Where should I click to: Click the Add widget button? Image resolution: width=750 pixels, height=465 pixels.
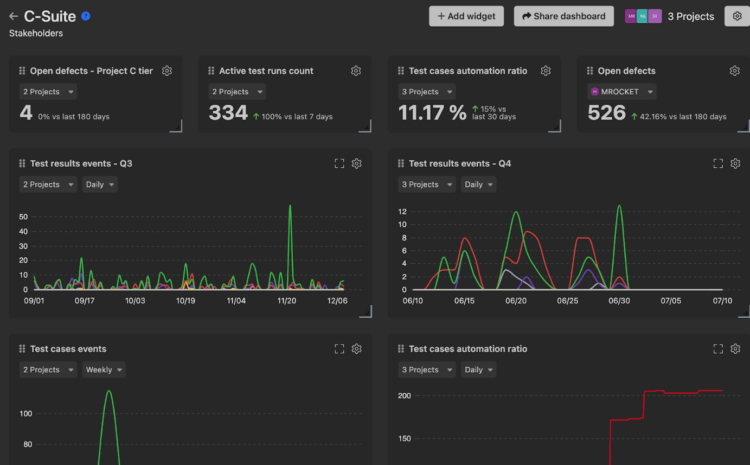pos(466,16)
